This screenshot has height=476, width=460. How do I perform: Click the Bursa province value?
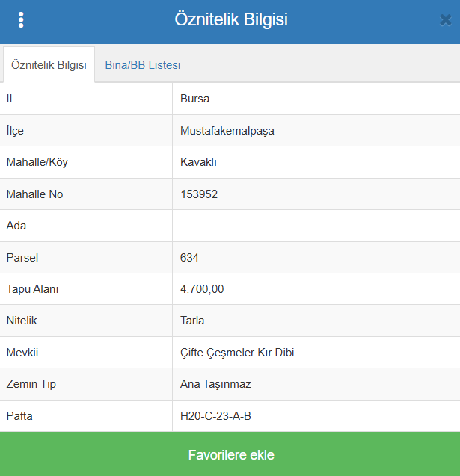pyautogui.click(x=194, y=99)
